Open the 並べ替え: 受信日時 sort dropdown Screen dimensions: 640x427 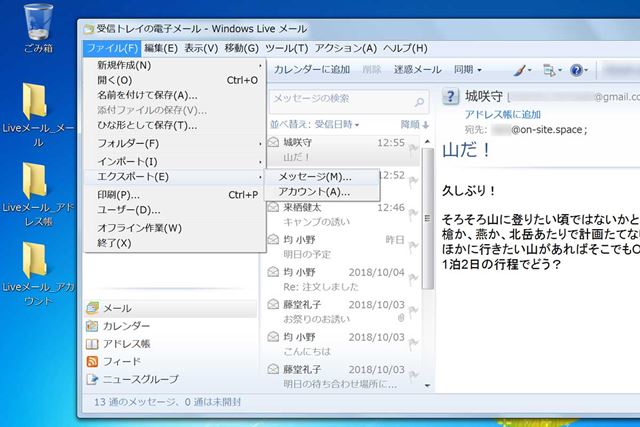pos(314,125)
